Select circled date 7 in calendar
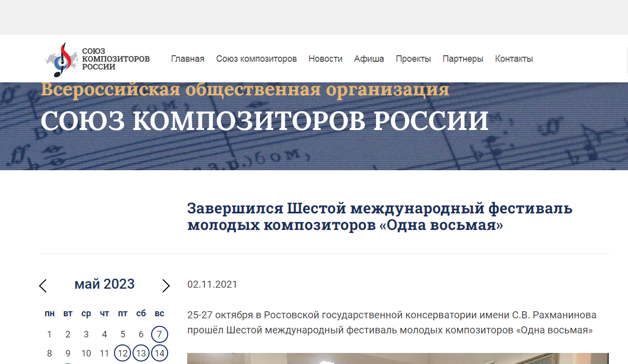This screenshot has width=628, height=364. (x=159, y=334)
